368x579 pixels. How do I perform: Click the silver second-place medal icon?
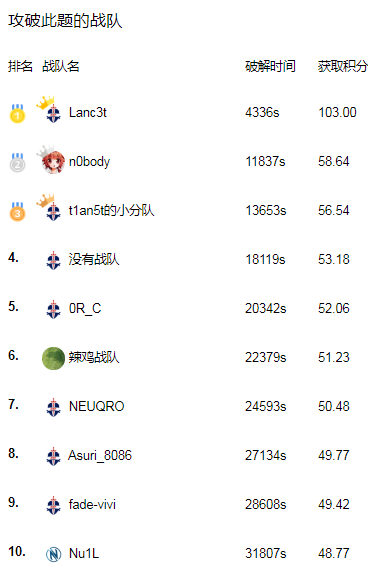pyautogui.click(x=17, y=162)
